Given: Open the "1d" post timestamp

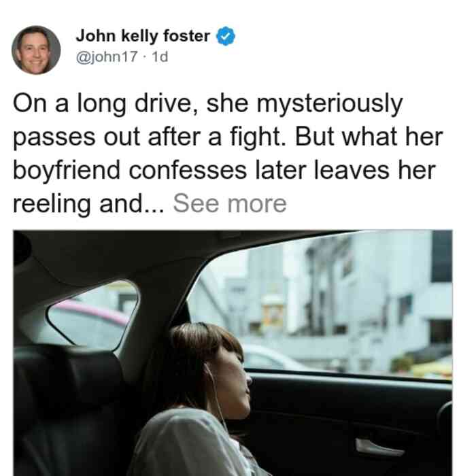Looking at the screenshot, I should click(x=160, y=56).
